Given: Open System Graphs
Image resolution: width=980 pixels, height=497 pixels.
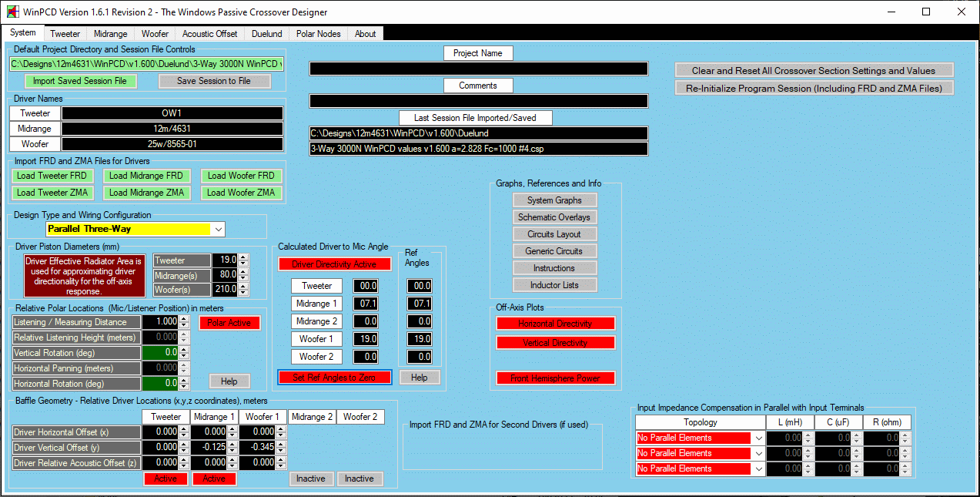Looking at the screenshot, I should point(554,200).
